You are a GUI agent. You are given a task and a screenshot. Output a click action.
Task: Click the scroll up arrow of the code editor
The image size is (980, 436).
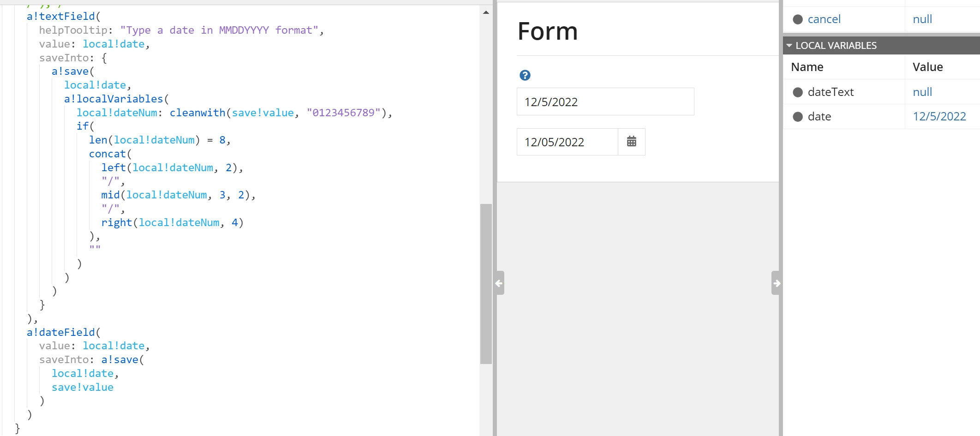coord(486,12)
